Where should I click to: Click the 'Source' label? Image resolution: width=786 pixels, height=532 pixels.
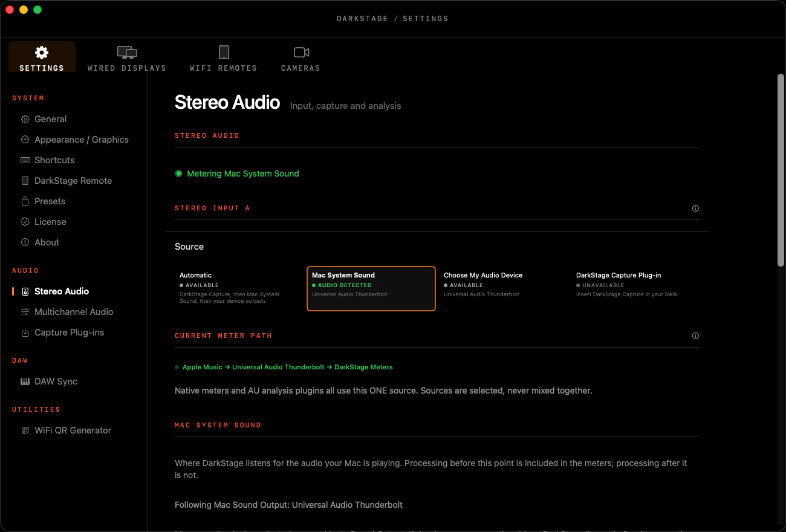pyautogui.click(x=189, y=247)
